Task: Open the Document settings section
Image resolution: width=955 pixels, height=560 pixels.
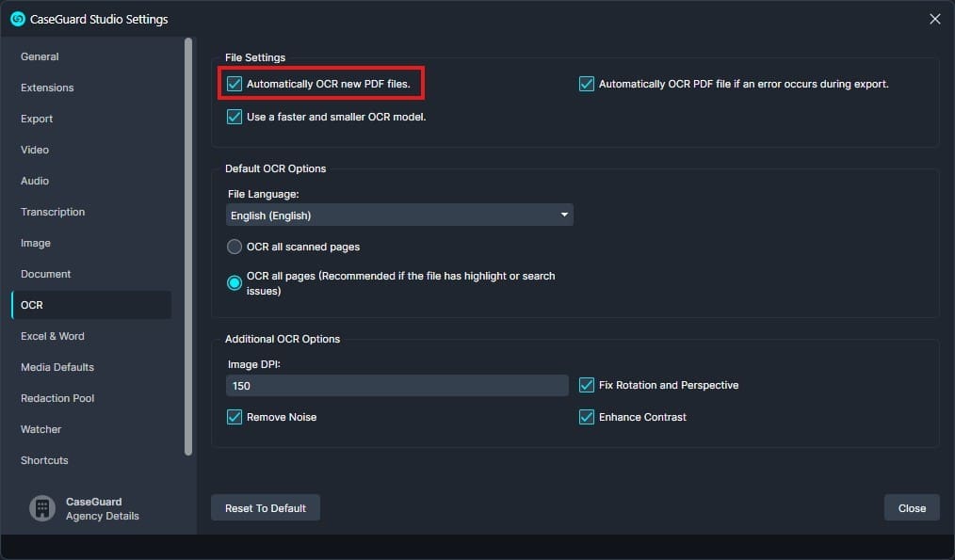Action: click(45, 274)
